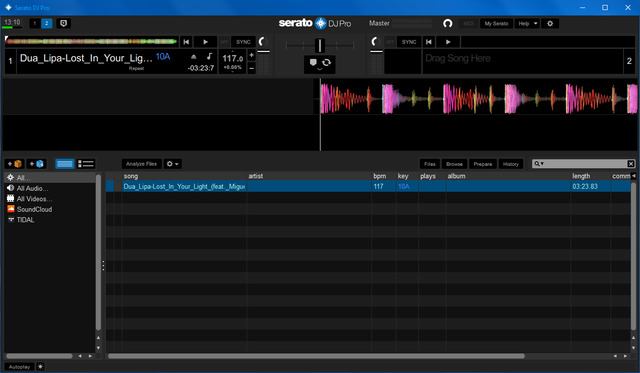Click the library search field
This screenshot has height=373, width=640.
[584, 164]
